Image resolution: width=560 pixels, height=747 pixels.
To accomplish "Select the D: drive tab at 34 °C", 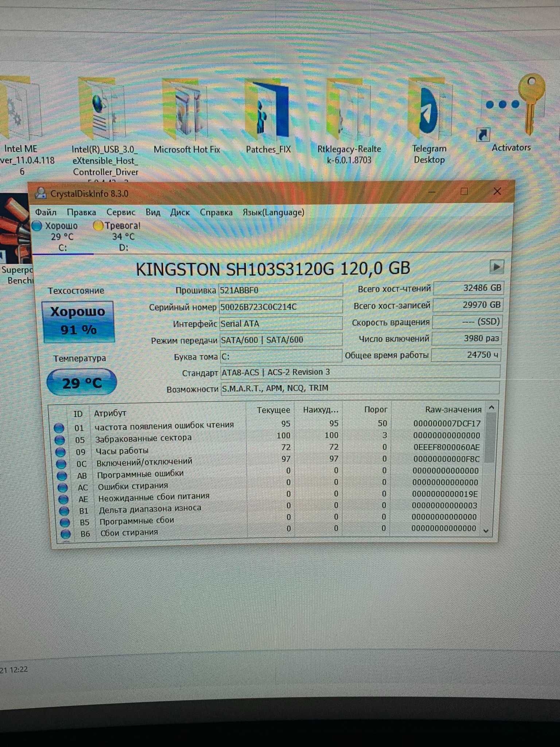I will point(123,236).
